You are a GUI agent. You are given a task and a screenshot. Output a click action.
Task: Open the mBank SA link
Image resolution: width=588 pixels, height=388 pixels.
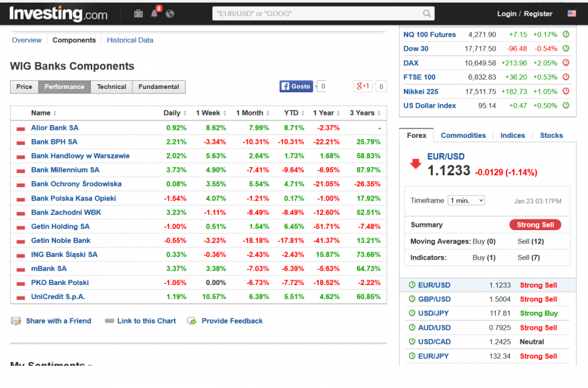pos(49,268)
